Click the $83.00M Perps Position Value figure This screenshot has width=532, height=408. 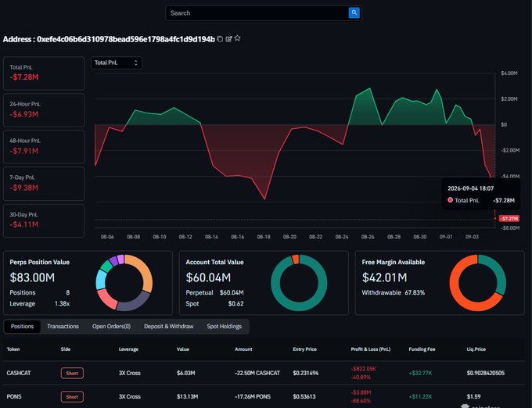(x=32, y=277)
